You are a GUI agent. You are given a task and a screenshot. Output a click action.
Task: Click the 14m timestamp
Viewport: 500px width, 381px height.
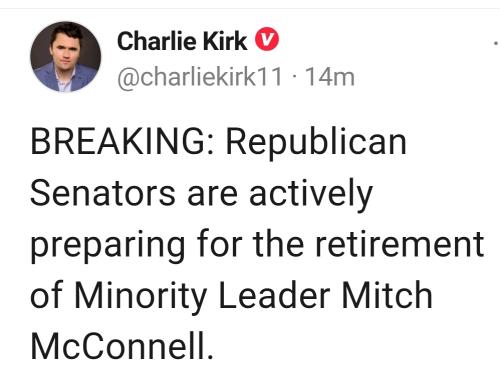(329, 77)
